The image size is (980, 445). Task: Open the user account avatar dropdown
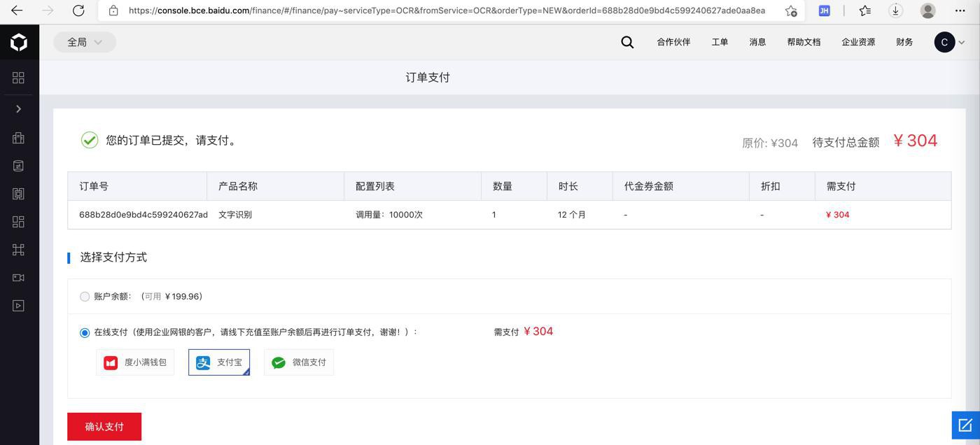[x=950, y=42]
